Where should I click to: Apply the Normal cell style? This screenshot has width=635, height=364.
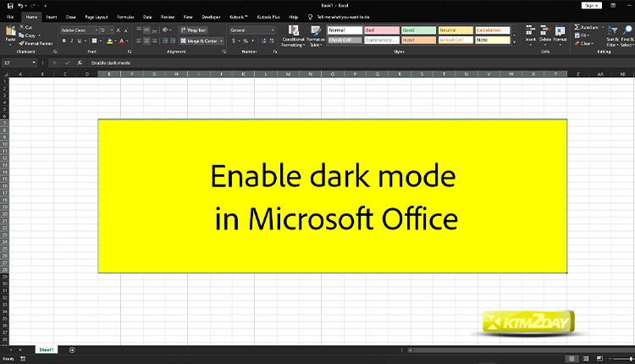click(x=345, y=30)
